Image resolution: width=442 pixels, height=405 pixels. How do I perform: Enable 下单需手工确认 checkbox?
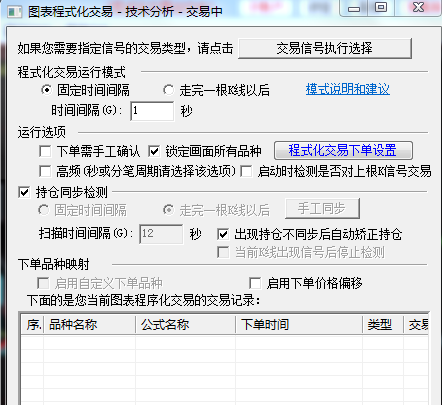click(45, 151)
